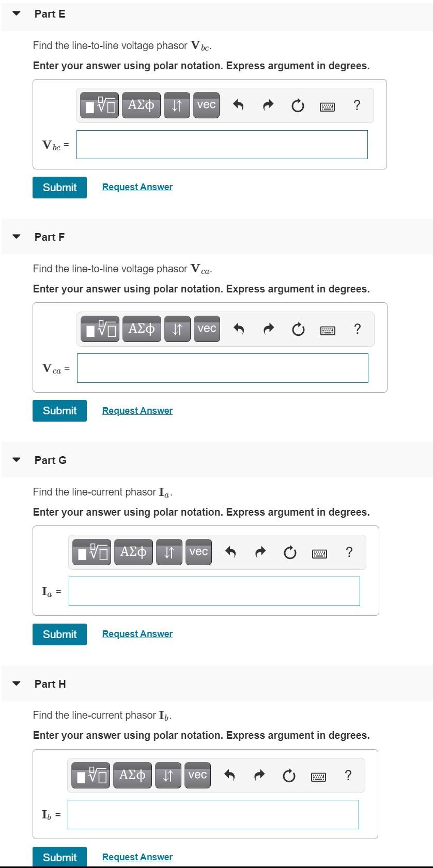Collapse Part H section
Image resolution: width=433 pixels, height=868 pixels.
coord(16,684)
